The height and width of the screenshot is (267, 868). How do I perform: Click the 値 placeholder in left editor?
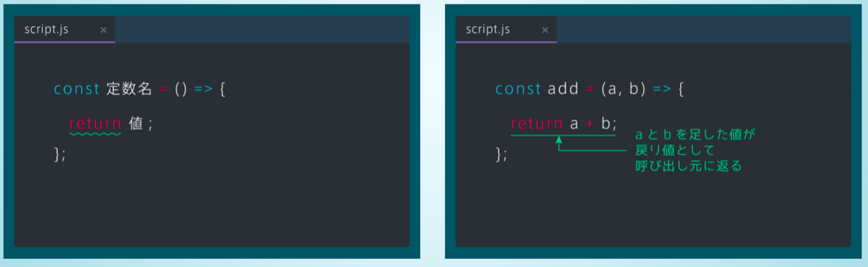click(x=135, y=124)
